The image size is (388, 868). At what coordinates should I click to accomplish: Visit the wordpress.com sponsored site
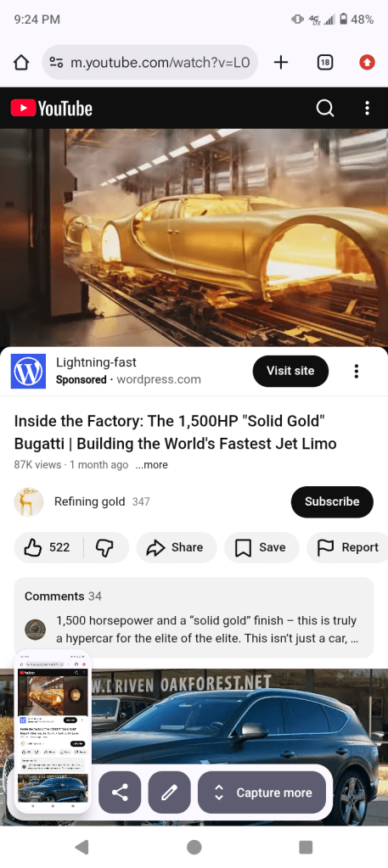(290, 371)
